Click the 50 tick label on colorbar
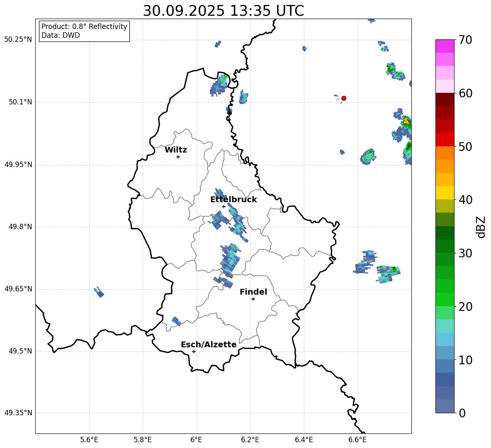Screen dimensions: 491x448 coord(465,147)
